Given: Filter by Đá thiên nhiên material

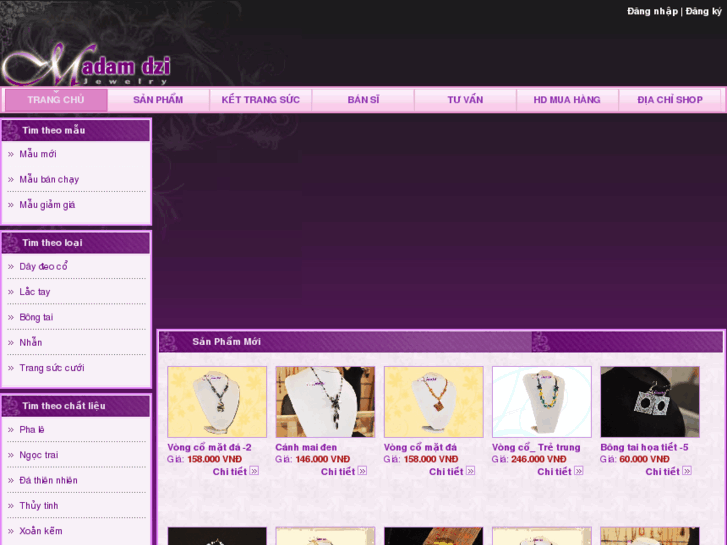Looking at the screenshot, I should (x=48, y=481).
